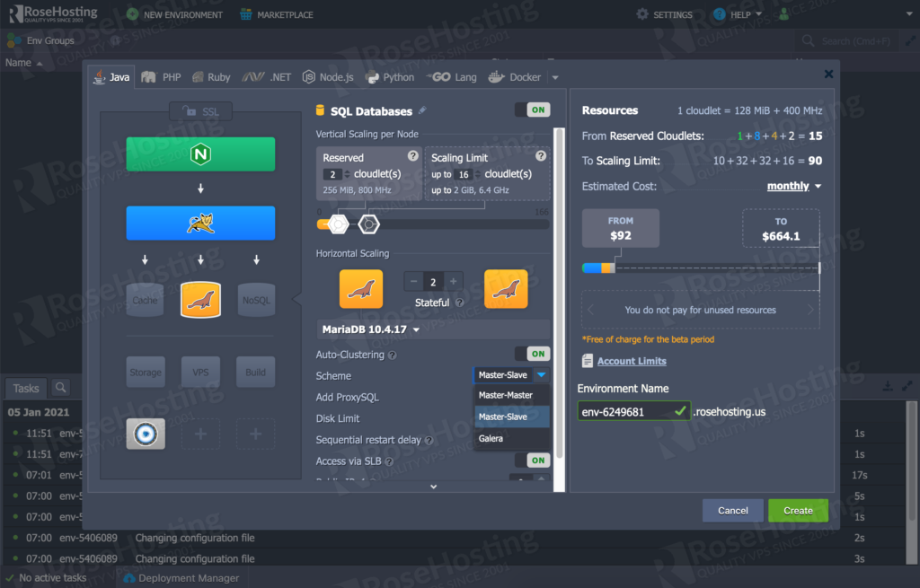Click Reserved cloudlets slider handle
This screenshot has width=920, height=588.
point(339,224)
